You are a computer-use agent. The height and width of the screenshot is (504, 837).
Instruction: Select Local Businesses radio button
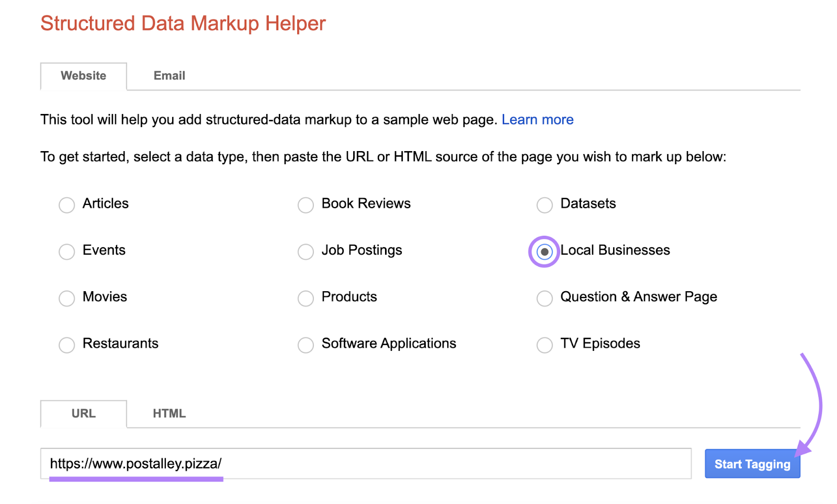(544, 251)
